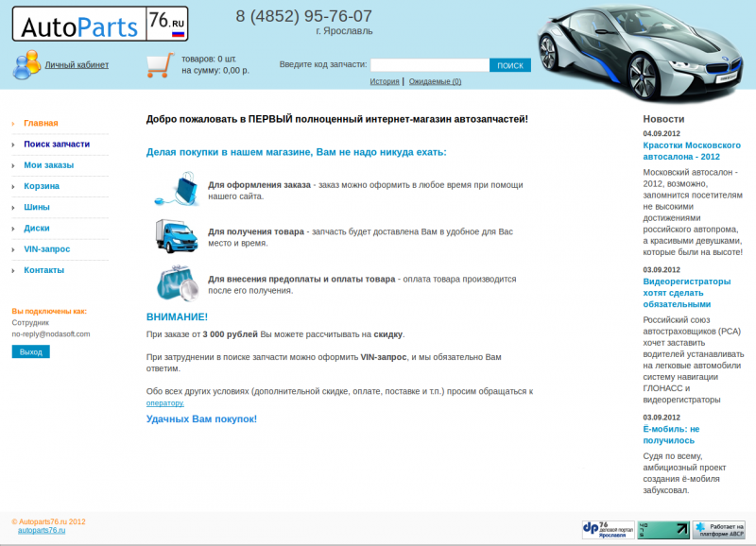Open the Шины menu section
This screenshot has height=546, width=756.
[x=37, y=207]
